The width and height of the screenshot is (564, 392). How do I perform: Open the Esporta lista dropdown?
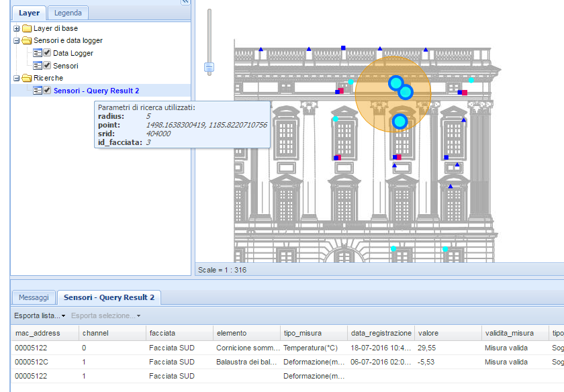pos(40,315)
